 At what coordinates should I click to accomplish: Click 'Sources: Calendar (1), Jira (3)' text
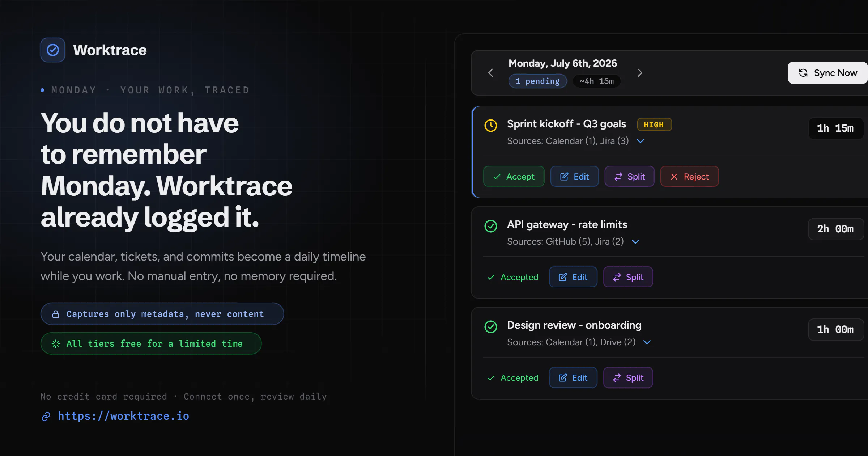568,141
